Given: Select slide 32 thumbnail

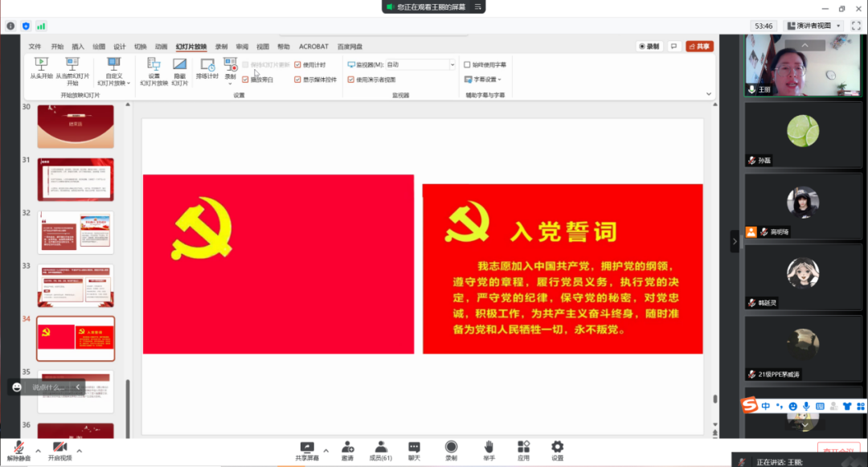Looking at the screenshot, I should [76, 231].
